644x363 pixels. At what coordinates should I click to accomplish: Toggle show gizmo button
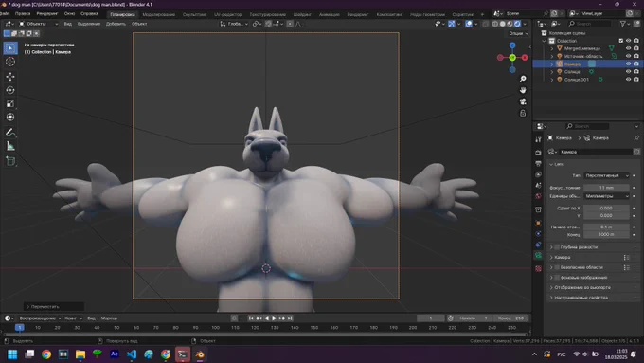tap(452, 24)
